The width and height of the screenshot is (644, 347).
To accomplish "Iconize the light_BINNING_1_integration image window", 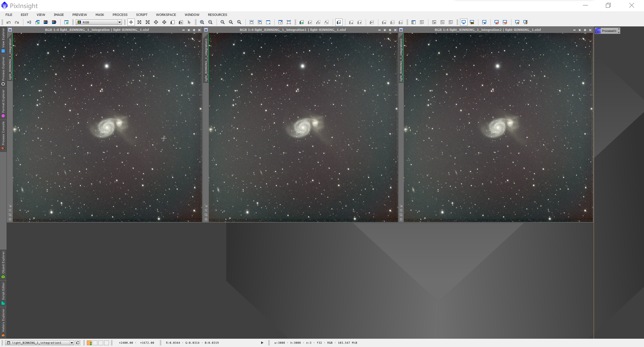I will click(183, 30).
